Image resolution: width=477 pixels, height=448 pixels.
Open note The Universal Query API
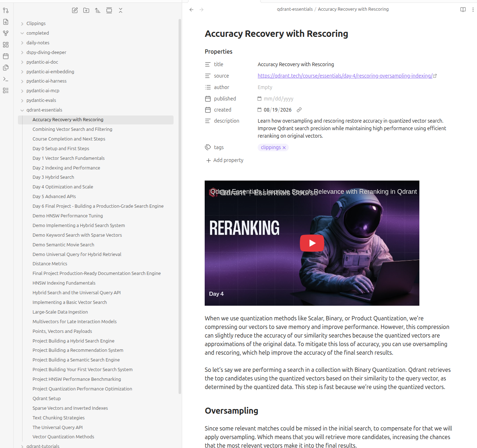[x=58, y=428]
